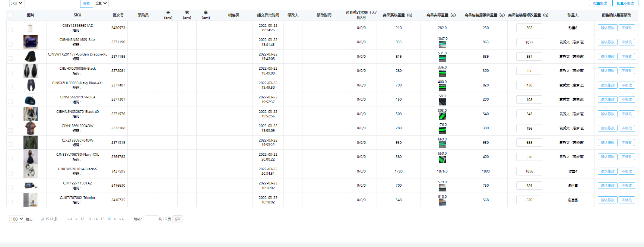Click the >> last page arrow
Screen dimensions: 644x247
(x=121, y=219)
